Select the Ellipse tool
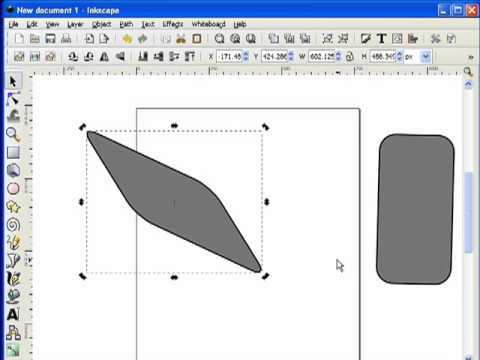This screenshot has height=360, width=480. (x=13, y=188)
